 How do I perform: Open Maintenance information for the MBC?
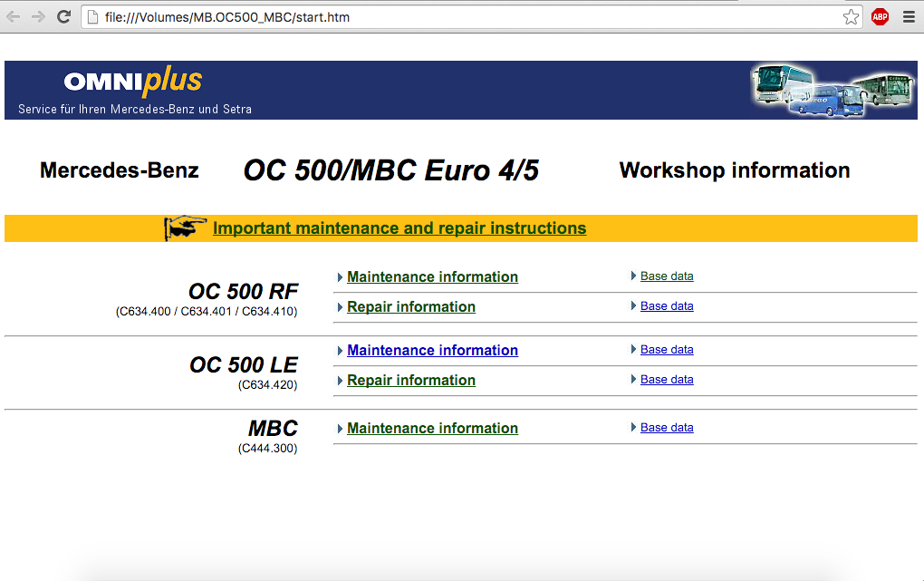[x=432, y=428]
